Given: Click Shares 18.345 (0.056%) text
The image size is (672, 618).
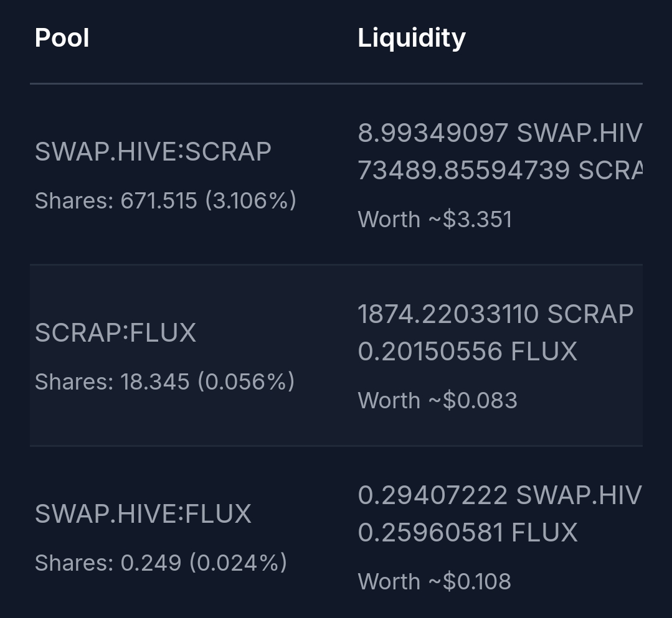Looking at the screenshot, I should (x=164, y=382).
